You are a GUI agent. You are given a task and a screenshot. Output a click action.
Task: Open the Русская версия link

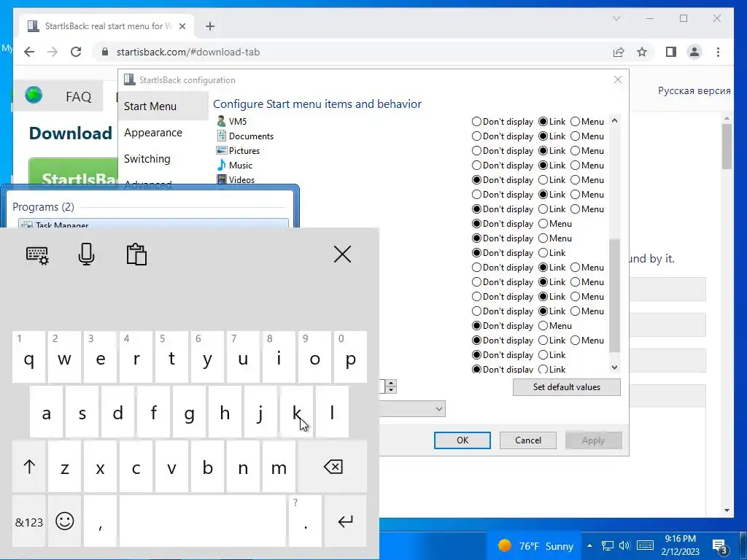pyautogui.click(x=694, y=90)
